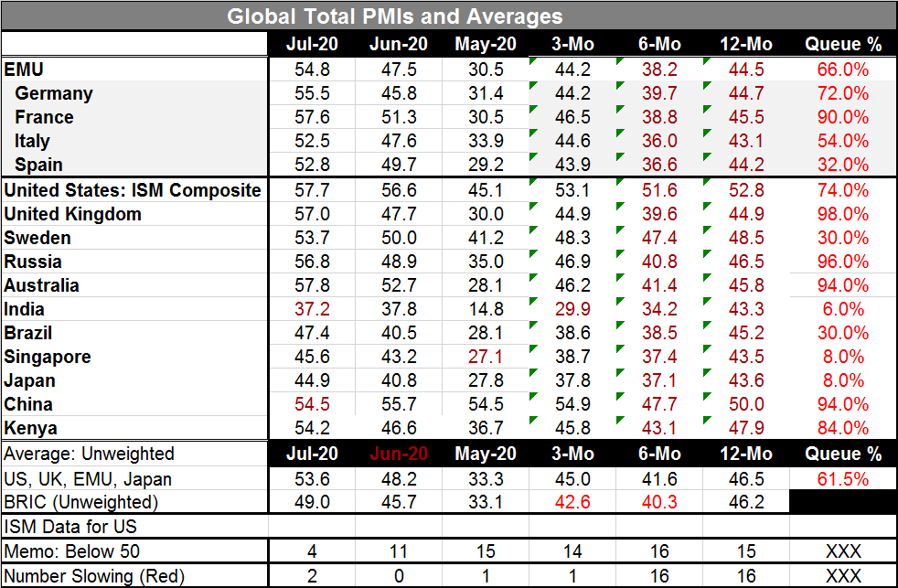
Task: Click XXX in the Number Slowing row
Action: [x=843, y=575]
